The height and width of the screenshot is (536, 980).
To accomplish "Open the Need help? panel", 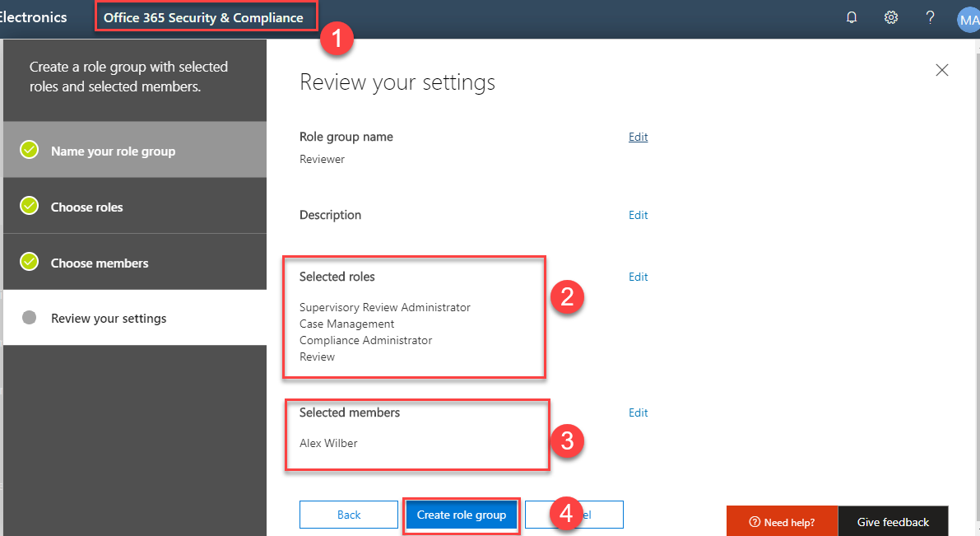I will pyautogui.click(x=782, y=522).
